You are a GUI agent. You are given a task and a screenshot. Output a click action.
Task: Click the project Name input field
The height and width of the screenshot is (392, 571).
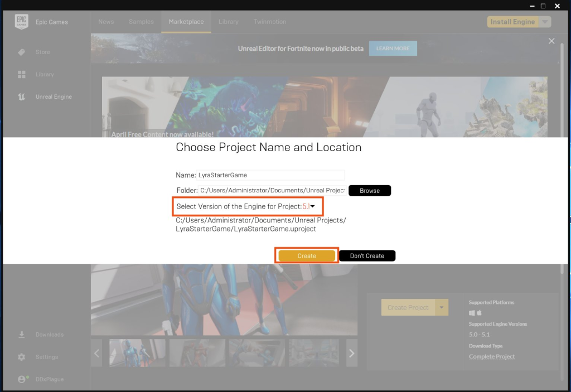click(270, 175)
